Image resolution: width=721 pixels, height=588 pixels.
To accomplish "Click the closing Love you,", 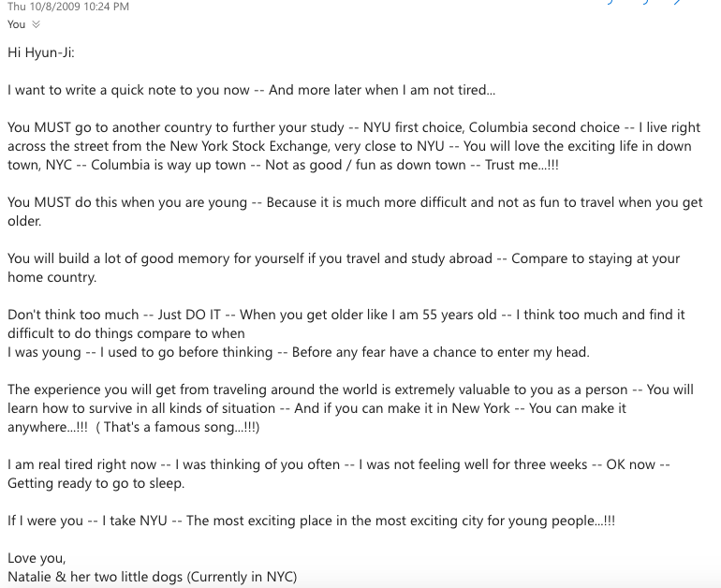I will [x=37, y=558].
